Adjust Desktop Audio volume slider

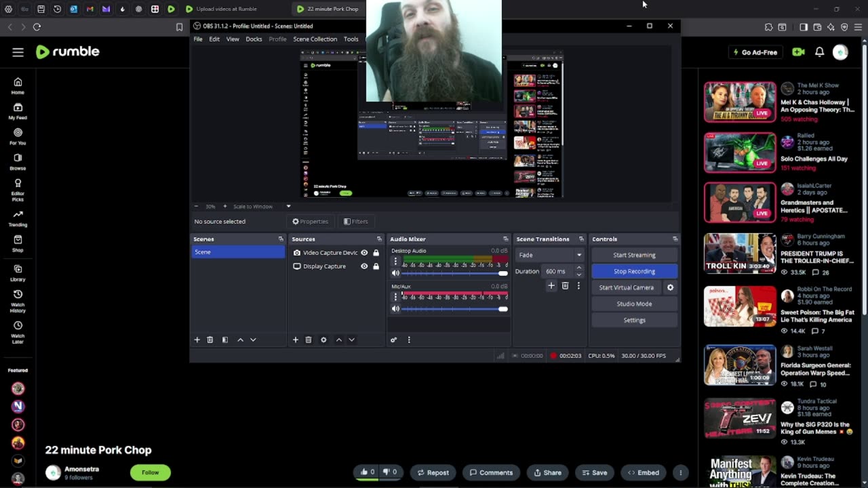click(454, 273)
